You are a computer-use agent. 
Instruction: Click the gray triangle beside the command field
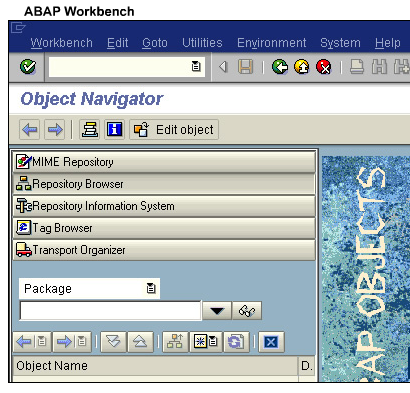coord(223,67)
